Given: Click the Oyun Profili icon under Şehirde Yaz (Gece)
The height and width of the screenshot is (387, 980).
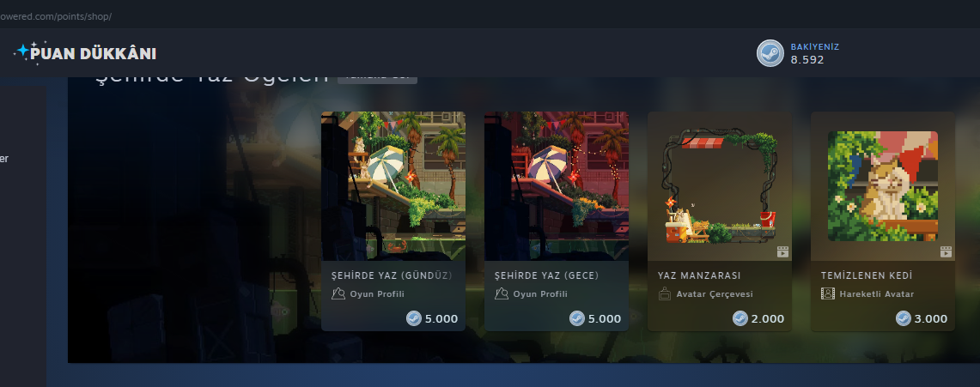Looking at the screenshot, I should coord(502,294).
